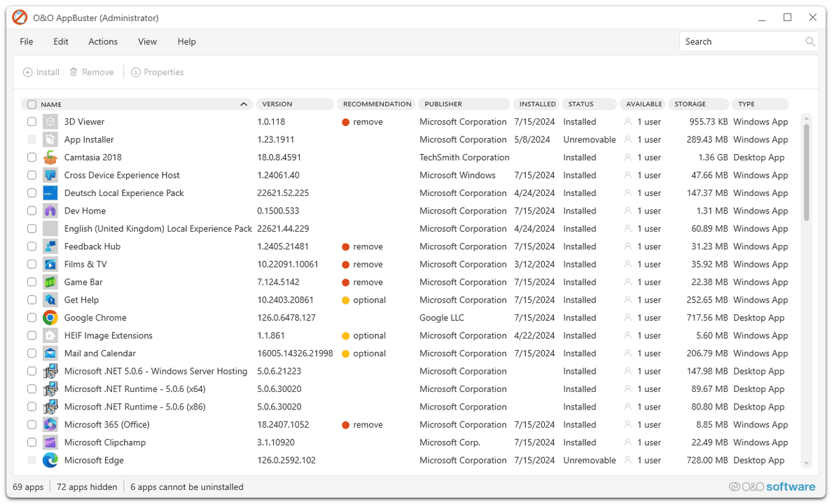Image resolution: width=832 pixels, height=504 pixels.
Task: Sort by the Storage column header
Action: coord(698,104)
